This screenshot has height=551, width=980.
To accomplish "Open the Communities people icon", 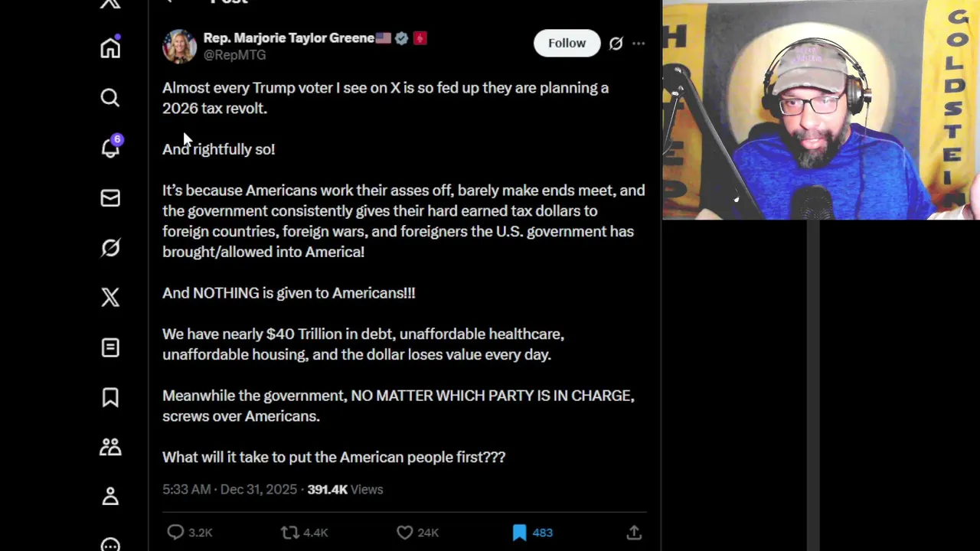I will (110, 447).
